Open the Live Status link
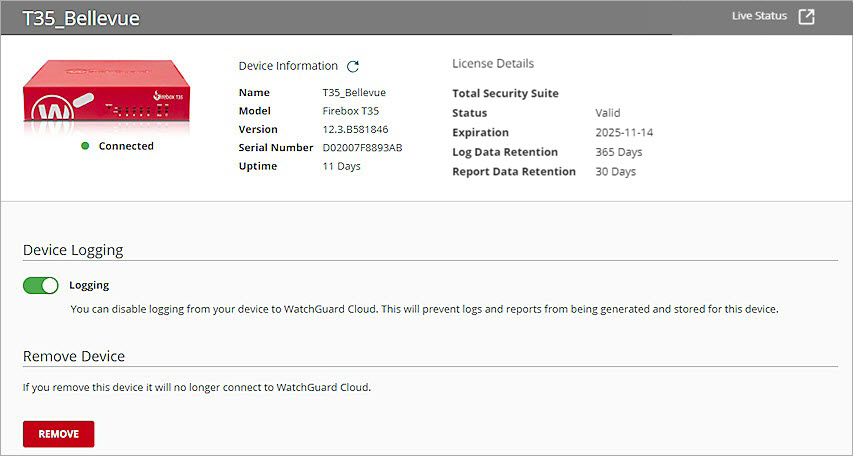 759,17
